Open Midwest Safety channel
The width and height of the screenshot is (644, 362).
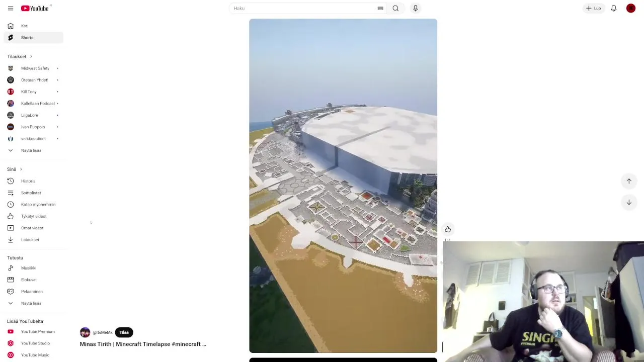pyautogui.click(x=34, y=68)
